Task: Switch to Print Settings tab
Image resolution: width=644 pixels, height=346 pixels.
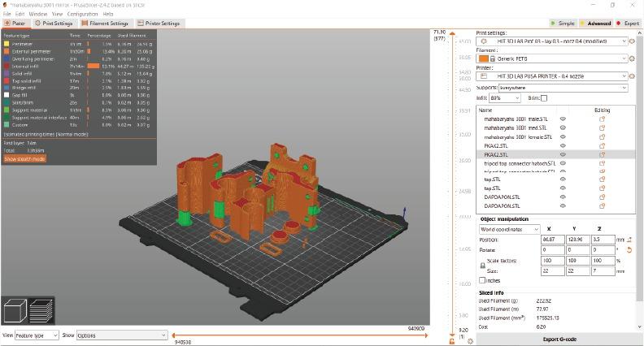Action: [x=54, y=24]
